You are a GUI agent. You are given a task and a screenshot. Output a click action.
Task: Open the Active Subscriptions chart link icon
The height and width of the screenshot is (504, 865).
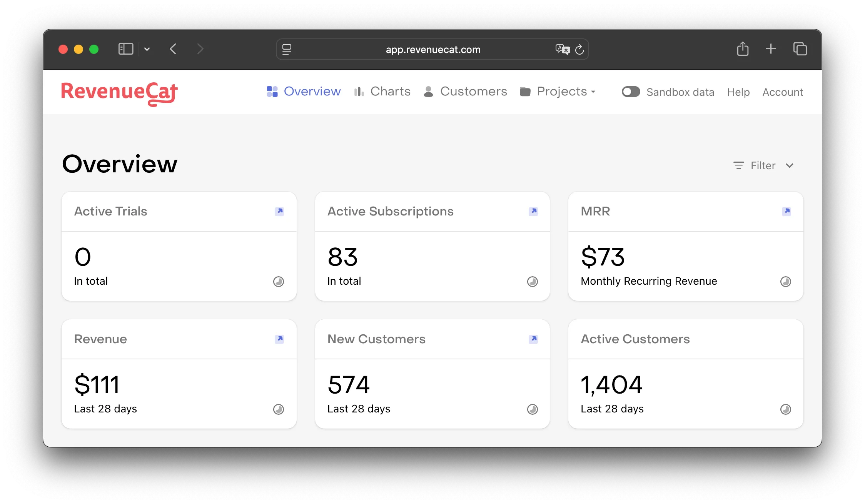pyautogui.click(x=533, y=211)
